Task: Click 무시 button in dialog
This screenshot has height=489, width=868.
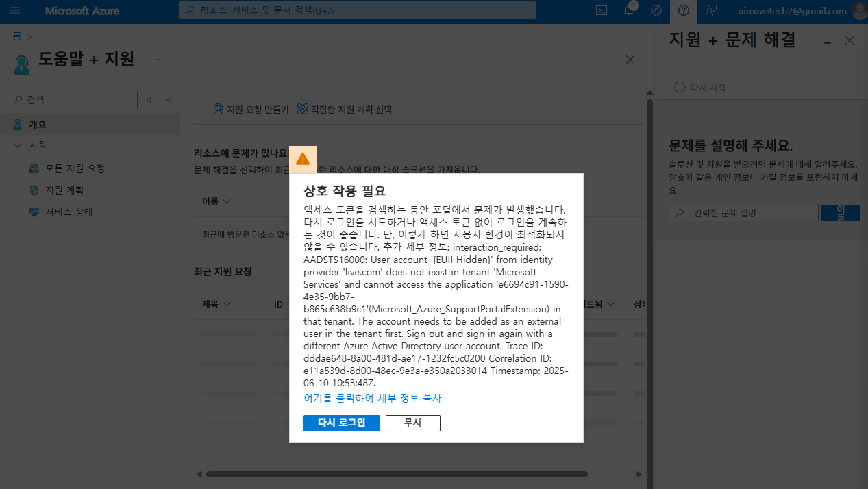Action: (x=412, y=423)
